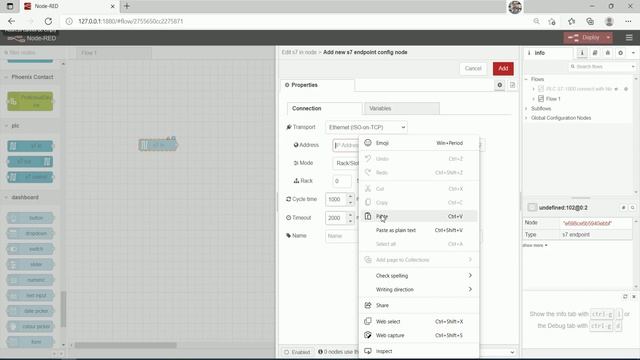Click Share in the context menu
640x360 pixels.
(x=419, y=305)
